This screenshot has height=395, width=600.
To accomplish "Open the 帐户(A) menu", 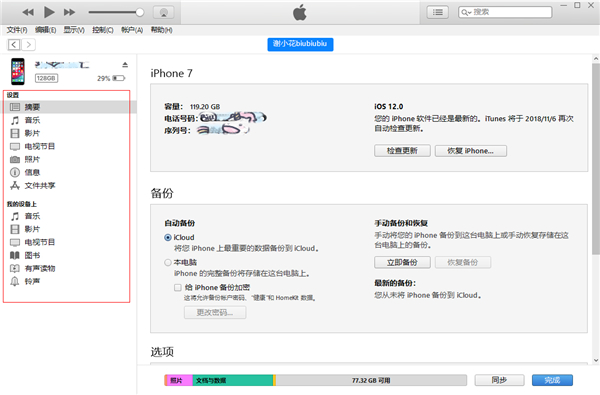I will tap(132, 30).
